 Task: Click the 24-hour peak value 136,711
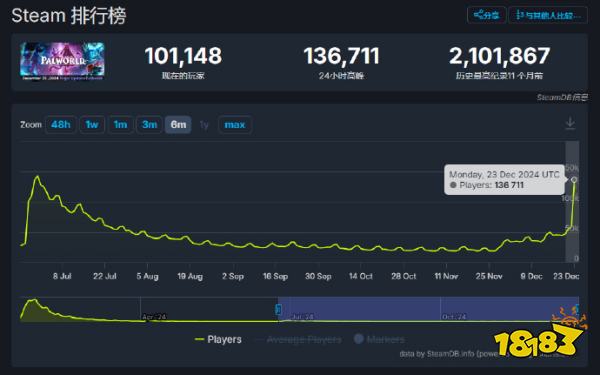point(341,56)
